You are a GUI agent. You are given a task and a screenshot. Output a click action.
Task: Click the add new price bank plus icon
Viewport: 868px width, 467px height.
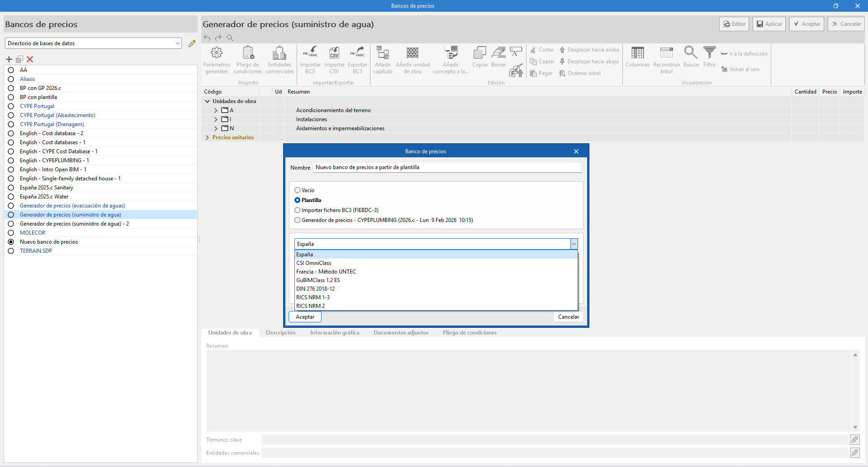point(9,59)
